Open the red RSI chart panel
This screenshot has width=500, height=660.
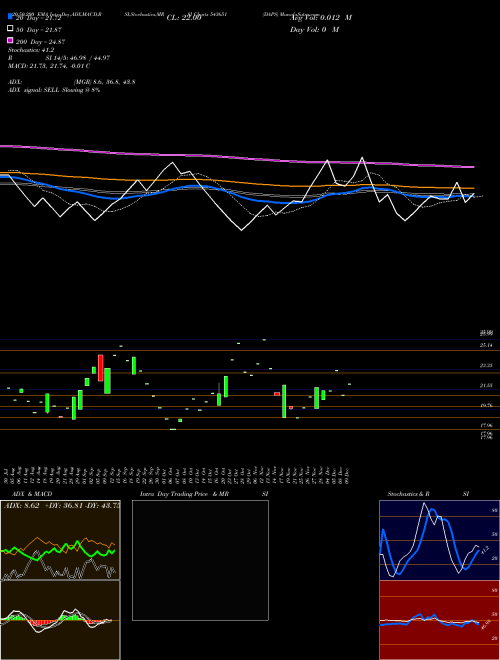[439, 620]
